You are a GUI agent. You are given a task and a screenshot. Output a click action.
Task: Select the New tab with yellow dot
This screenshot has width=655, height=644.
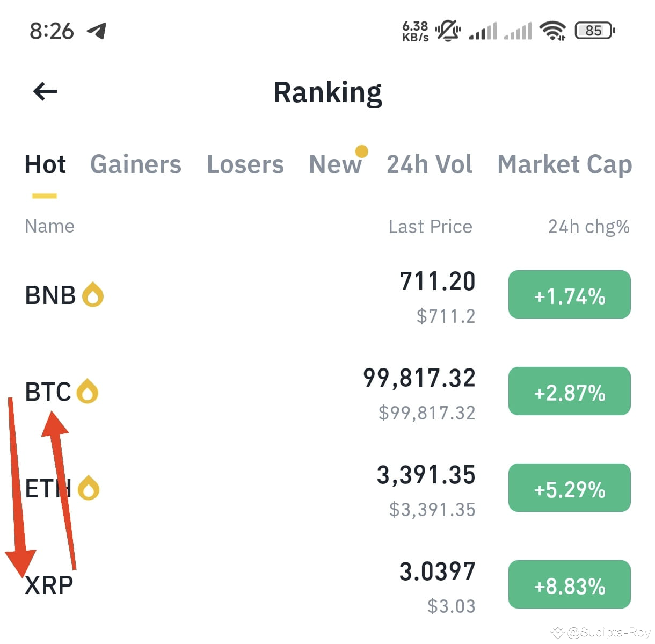pyautogui.click(x=335, y=164)
